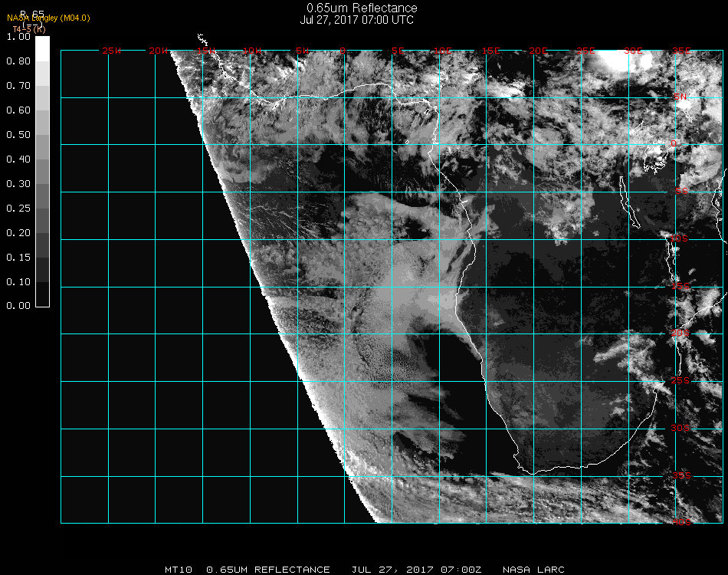Select the 'JUL 27, 2017 07:00Z' footer text

[416, 570]
